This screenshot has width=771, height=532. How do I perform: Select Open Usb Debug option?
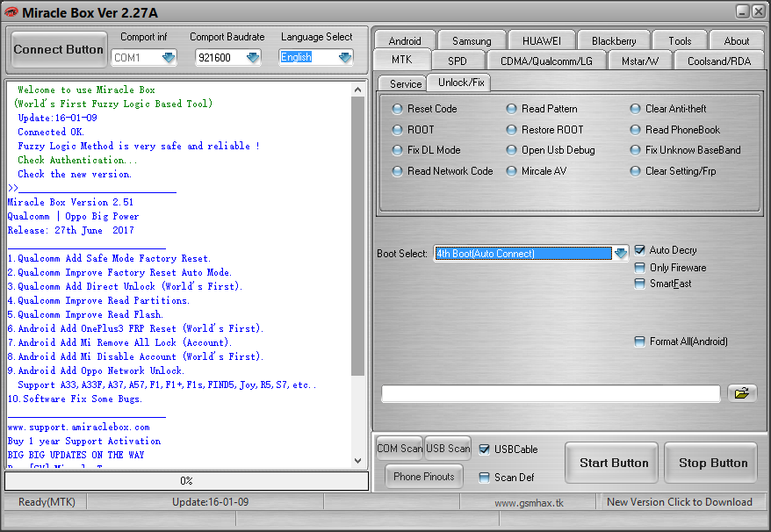(x=551, y=150)
